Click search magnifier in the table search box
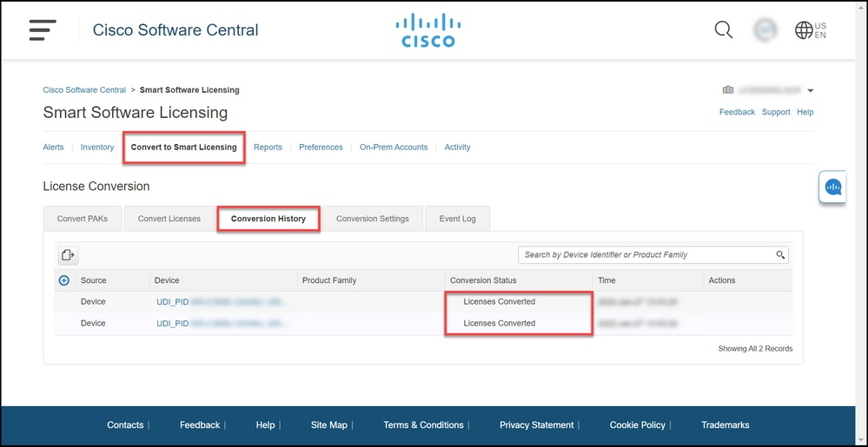Image resolution: width=868 pixels, height=447 pixels. [780, 255]
